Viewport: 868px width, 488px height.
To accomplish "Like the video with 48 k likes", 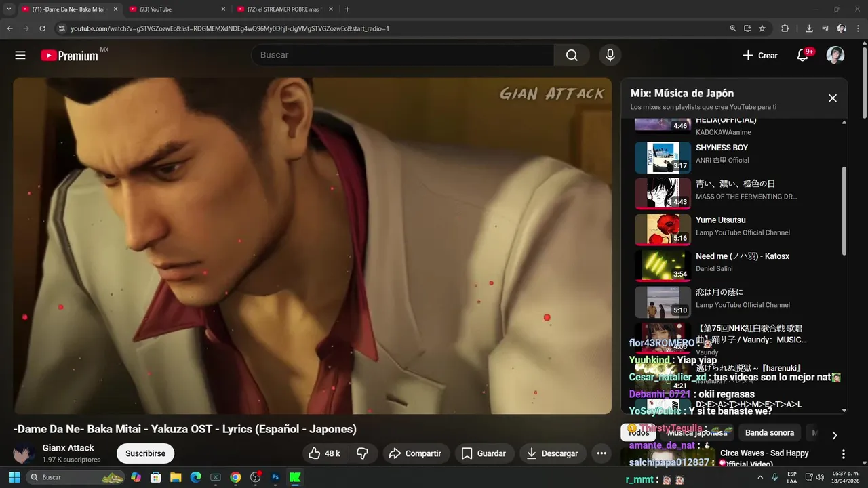I will pyautogui.click(x=325, y=453).
